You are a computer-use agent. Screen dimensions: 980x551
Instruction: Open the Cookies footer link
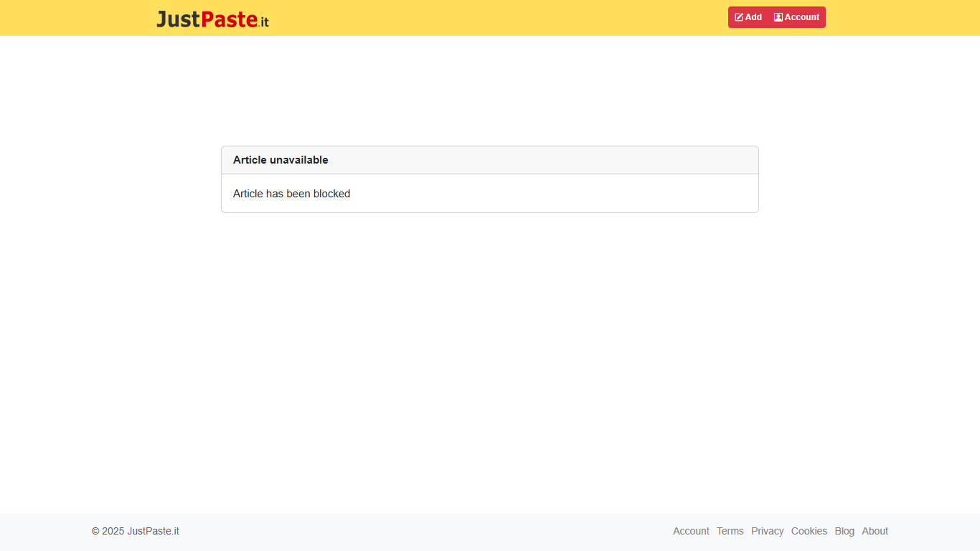coord(809,531)
